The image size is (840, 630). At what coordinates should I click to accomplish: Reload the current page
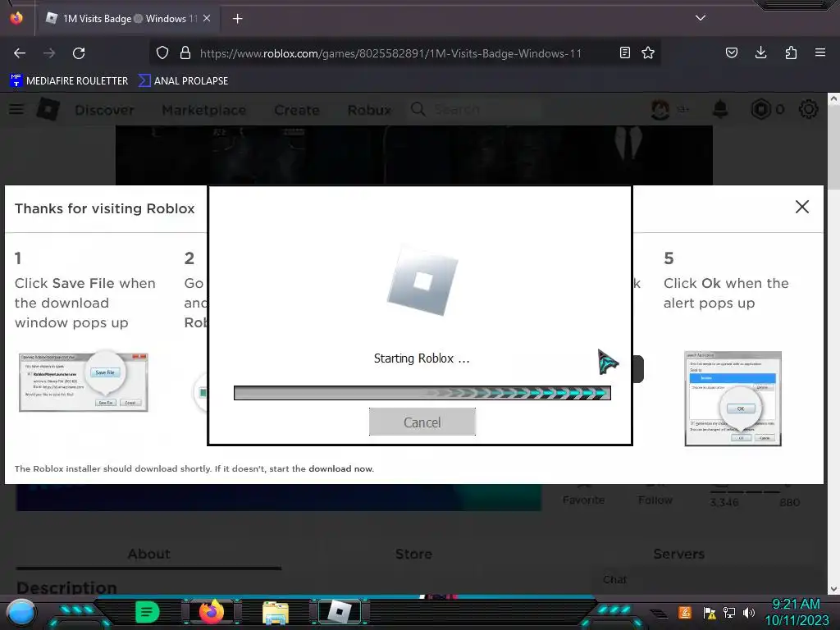[79, 53]
